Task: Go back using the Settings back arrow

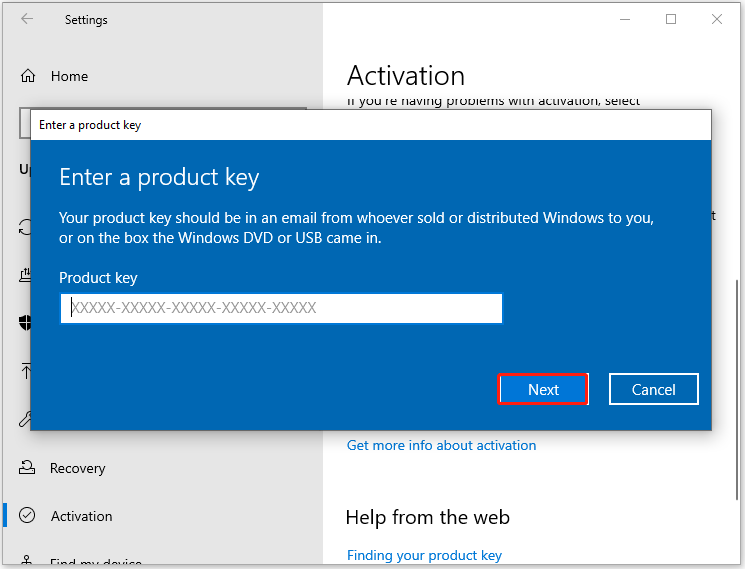Action: [27, 19]
